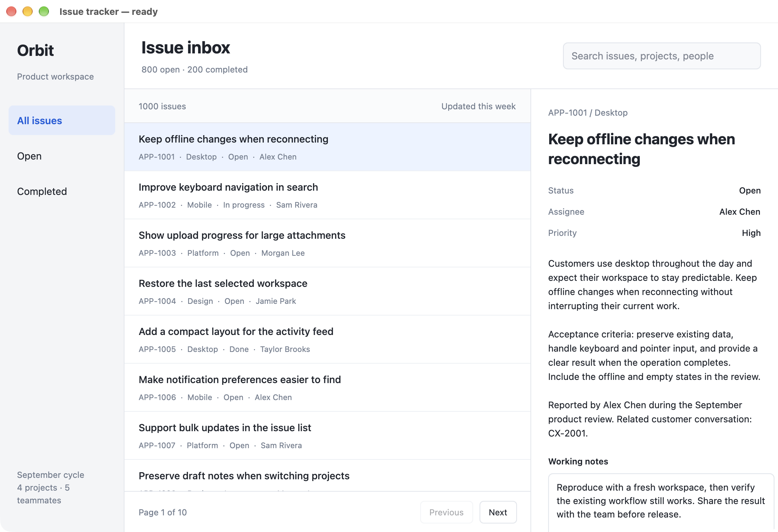This screenshot has height=532, width=778.
Task: Click the green zoom window button
Action: tap(44, 11)
